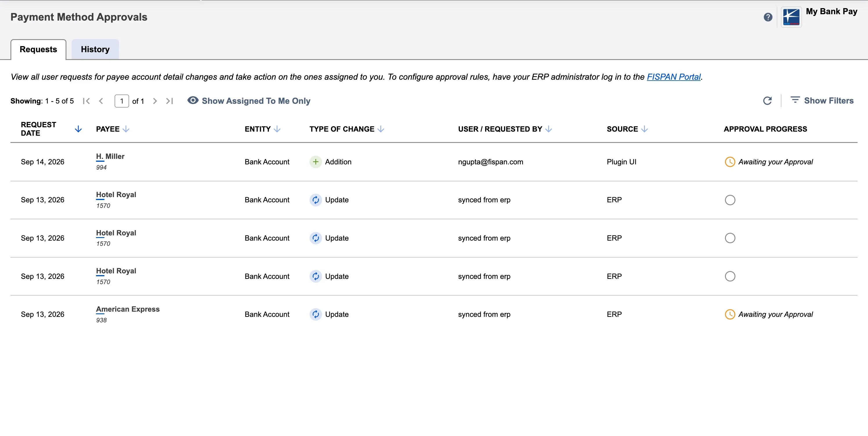
Task: Toggle Show Assigned To Me Only
Action: (x=249, y=101)
